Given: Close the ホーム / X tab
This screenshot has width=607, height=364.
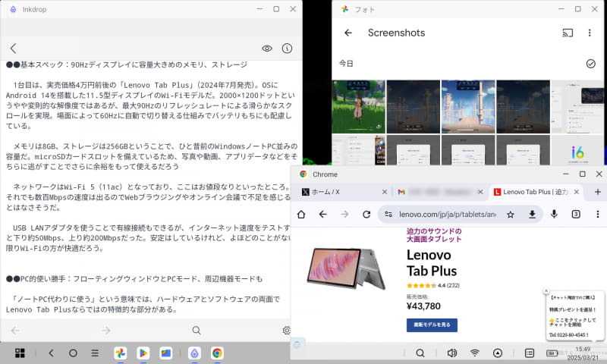Looking at the screenshot, I should [x=385, y=192].
